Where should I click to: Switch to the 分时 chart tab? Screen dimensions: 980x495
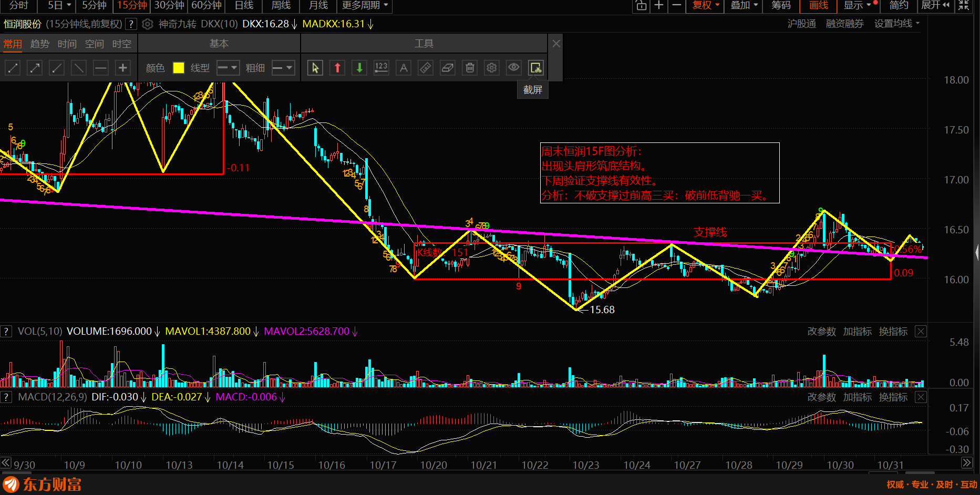[19, 6]
